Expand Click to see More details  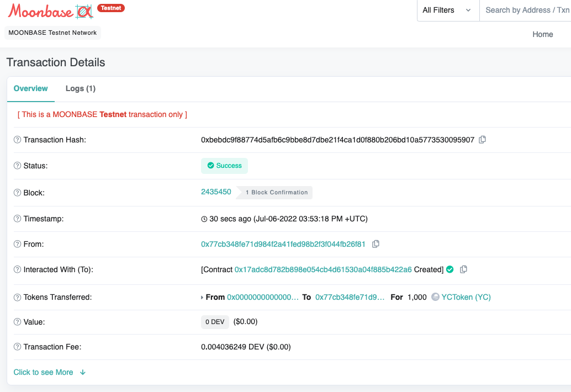pyautogui.click(x=50, y=372)
